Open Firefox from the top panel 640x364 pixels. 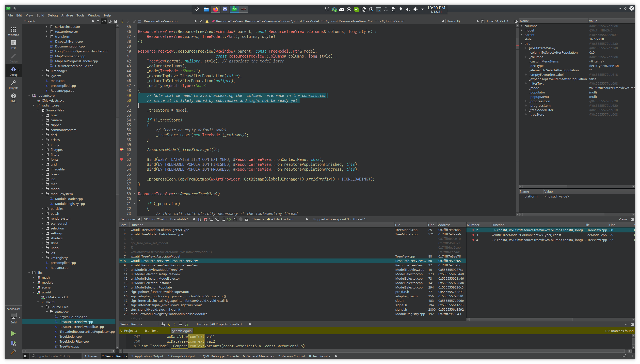click(x=215, y=9)
